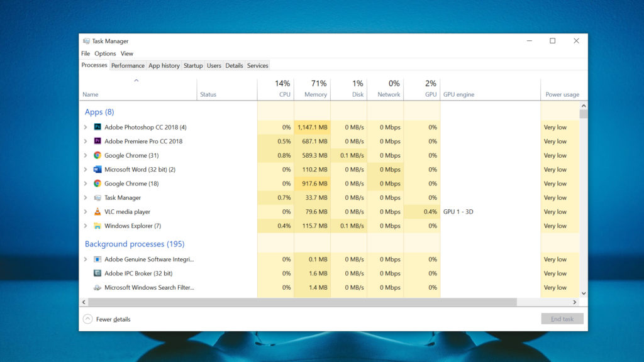Click the 589.3 MB memory cell
This screenshot has width=644, height=362.
pos(312,155)
